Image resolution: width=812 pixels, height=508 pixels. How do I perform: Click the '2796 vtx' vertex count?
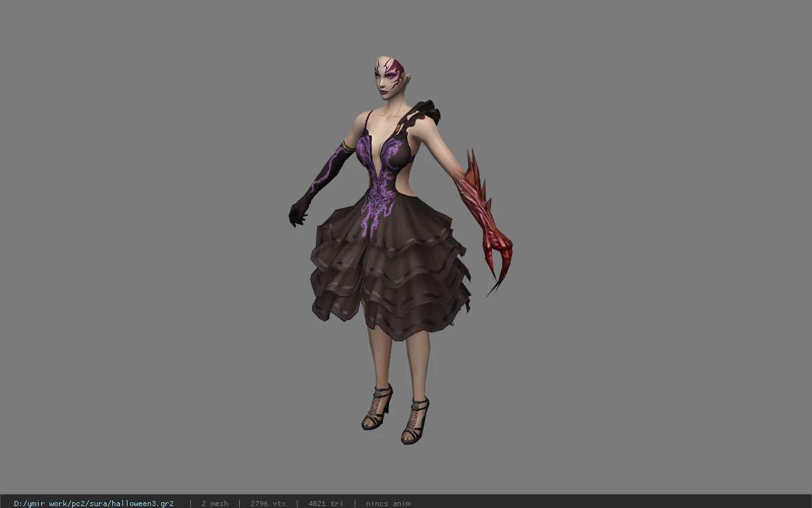pyautogui.click(x=268, y=504)
